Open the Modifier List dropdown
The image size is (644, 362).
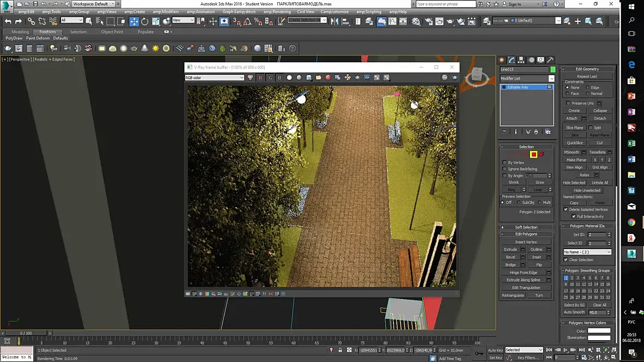[551, 79]
